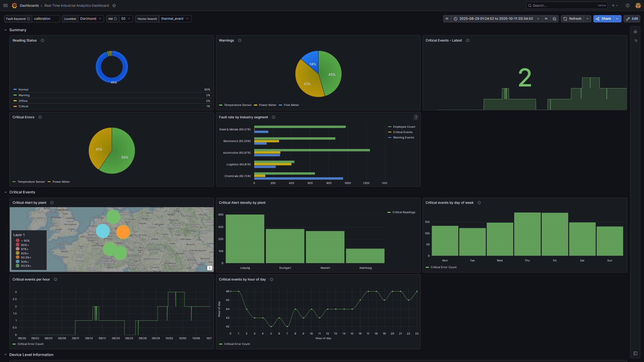Open Fault rate panel three-dot menu
644x362 pixels.
[x=416, y=117]
